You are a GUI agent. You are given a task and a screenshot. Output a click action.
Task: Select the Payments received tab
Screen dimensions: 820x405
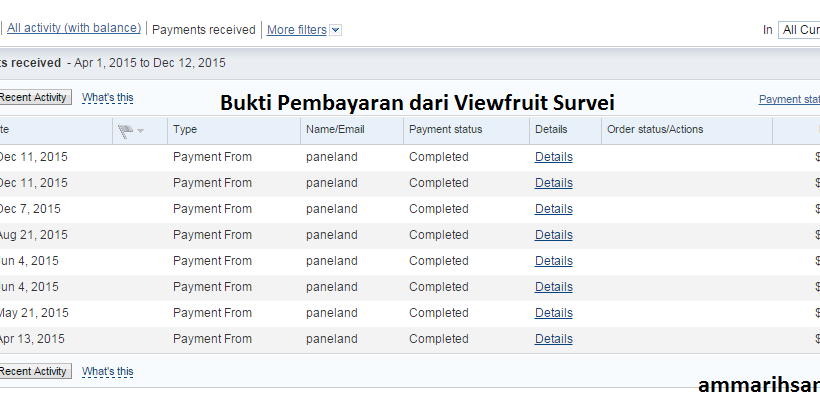203,30
